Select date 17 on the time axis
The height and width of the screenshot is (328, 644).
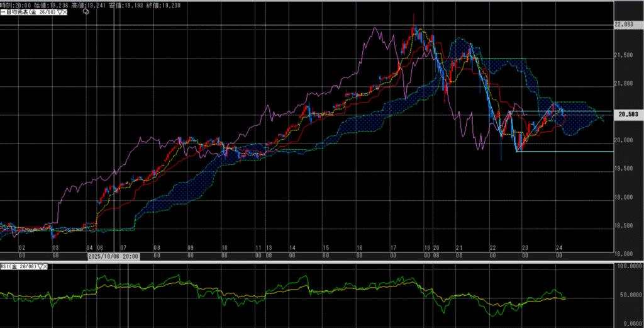coord(392,248)
